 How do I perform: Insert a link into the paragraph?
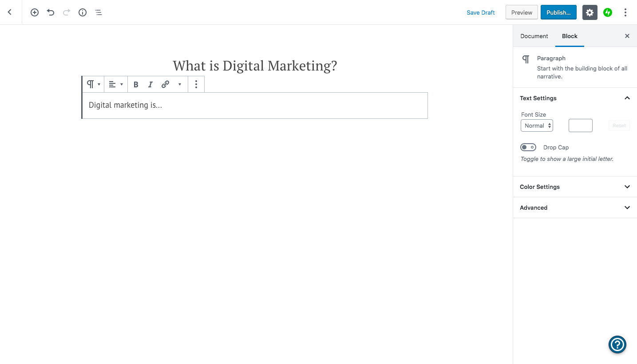[x=165, y=84]
